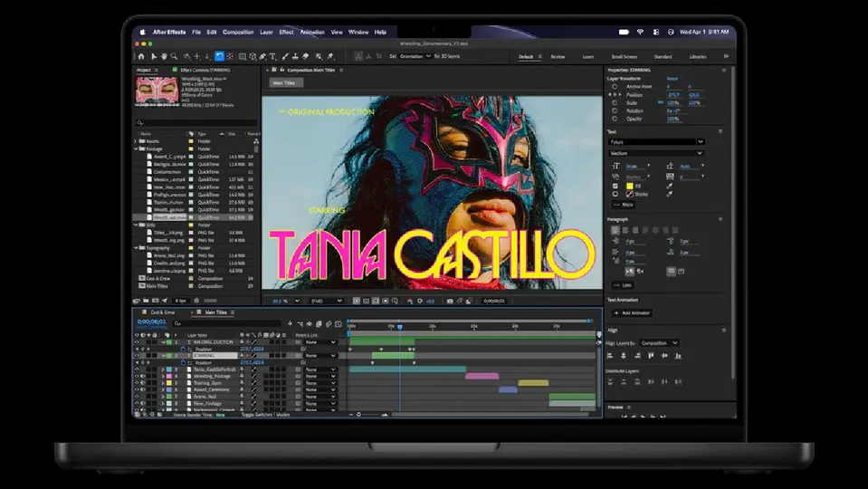868x489 pixels.
Task: Switch to the Cast & Crew timeline tab
Action: pyautogui.click(x=162, y=312)
